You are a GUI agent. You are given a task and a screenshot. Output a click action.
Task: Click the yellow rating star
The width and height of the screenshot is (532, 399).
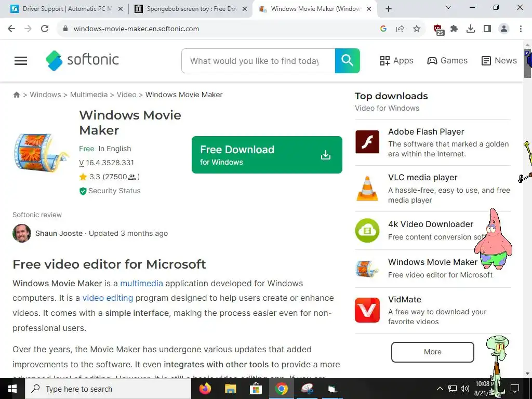click(83, 177)
